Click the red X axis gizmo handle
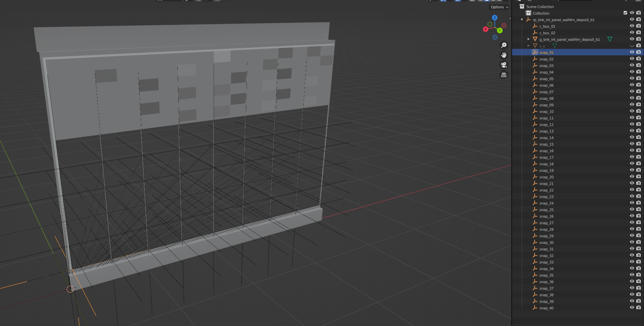The height and width of the screenshot is (326, 644). point(486,29)
